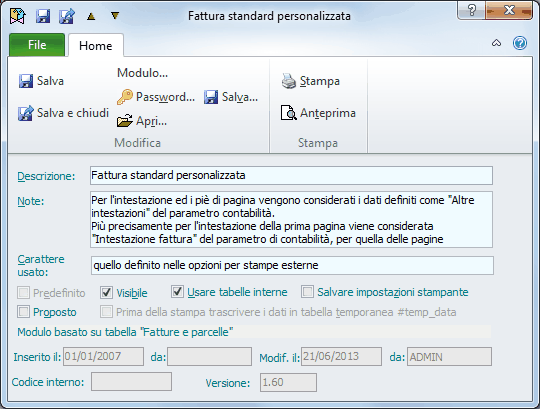The image size is (540, 409).
Task: Click the Modulo... ribbon label
Action: 142,73
